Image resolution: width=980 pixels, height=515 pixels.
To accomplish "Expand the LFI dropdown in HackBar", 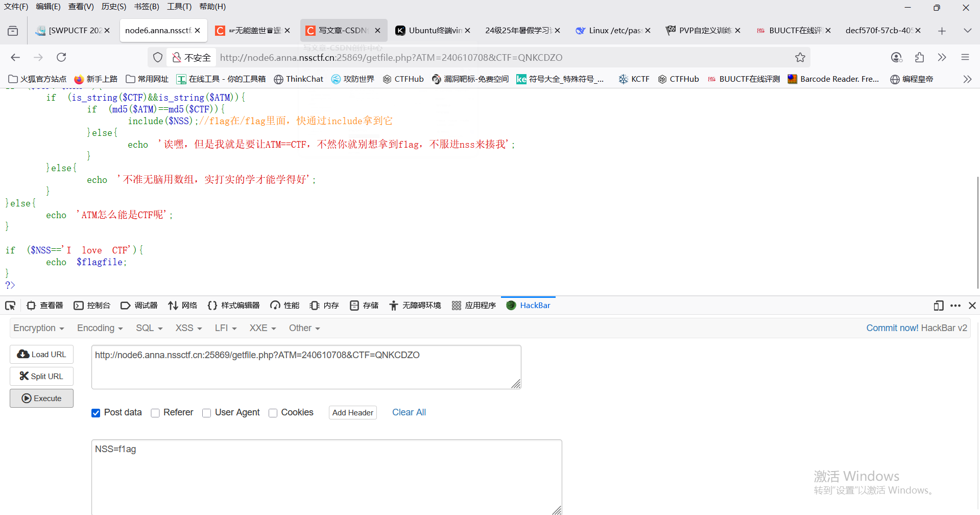I will [226, 328].
